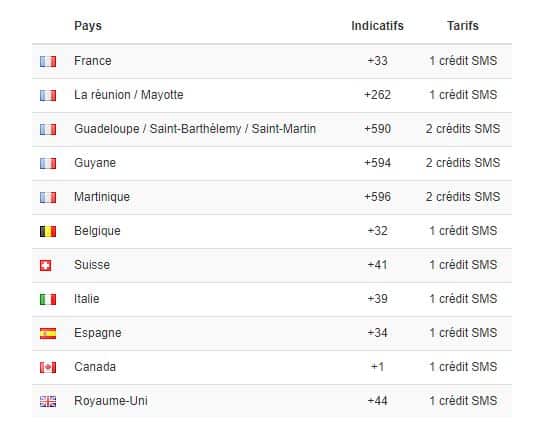Click the Swiss flag icon
This screenshot has height=438, width=537.
pyautogui.click(x=46, y=265)
